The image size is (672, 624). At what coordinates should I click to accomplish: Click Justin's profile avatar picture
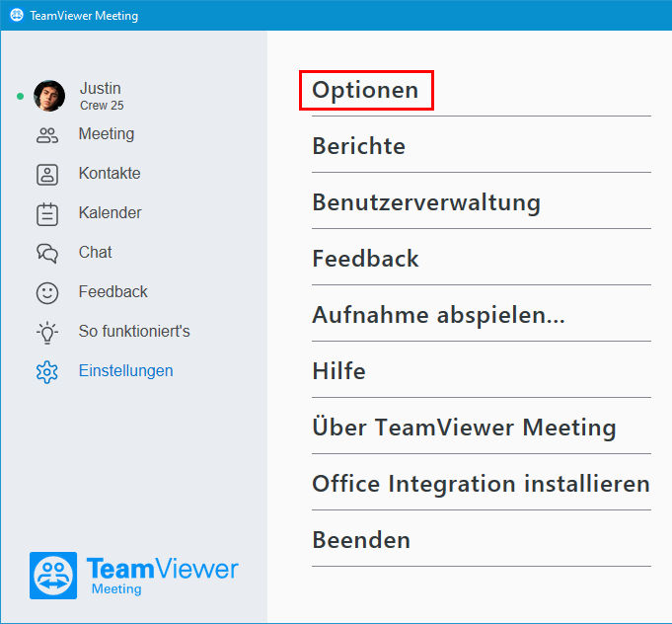click(49, 96)
